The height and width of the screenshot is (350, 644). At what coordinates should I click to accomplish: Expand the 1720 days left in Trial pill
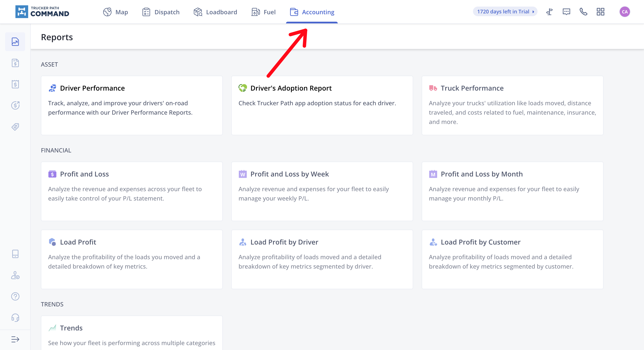pos(505,12)
